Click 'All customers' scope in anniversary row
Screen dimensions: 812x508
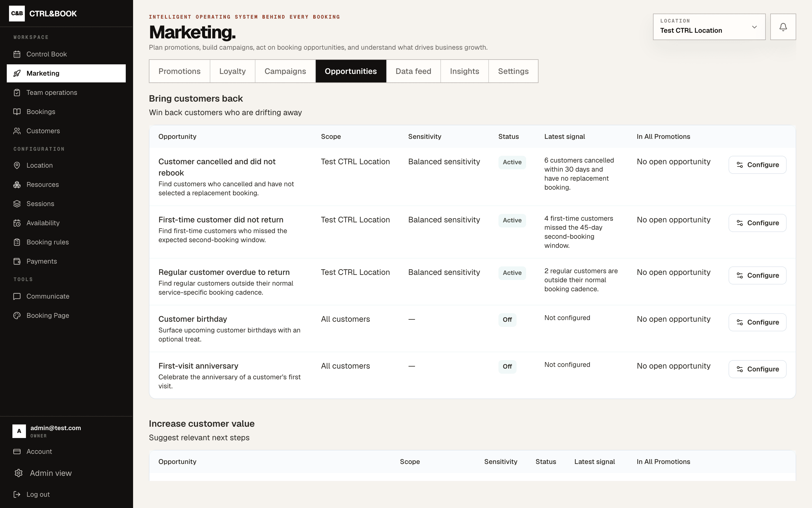tap(345, 366)
